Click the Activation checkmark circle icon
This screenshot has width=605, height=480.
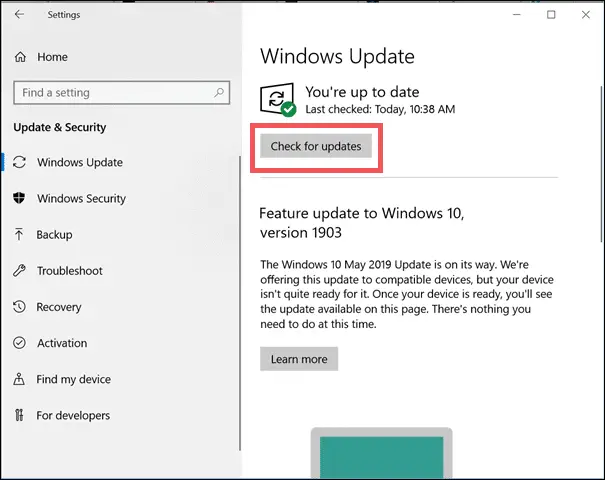(19, 343)
